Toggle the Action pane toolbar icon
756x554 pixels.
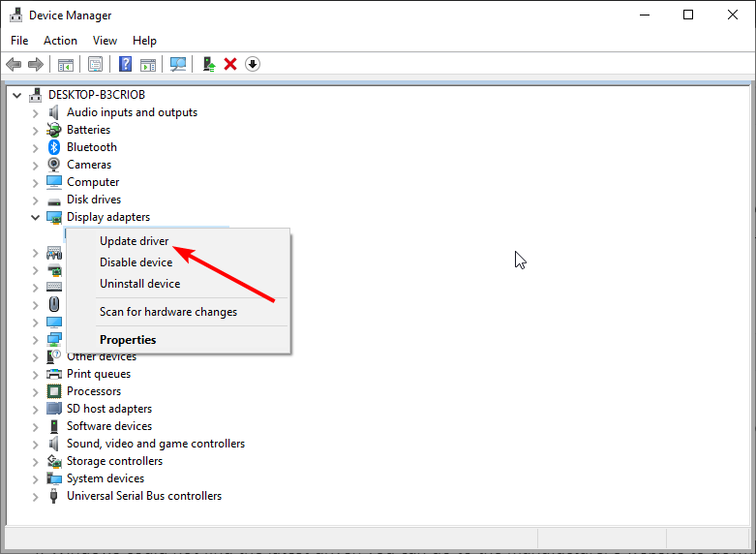[148, 64]
